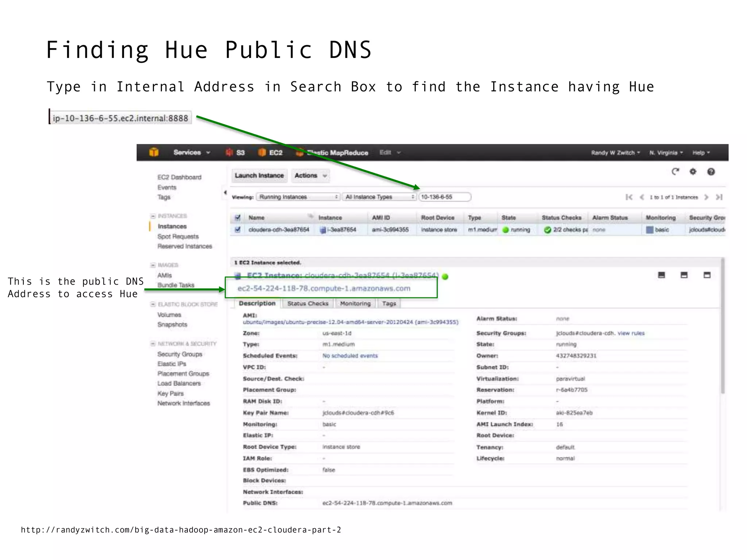Open the Services dropdown menu
Screen dimensions: 747x560
point(192,152)
